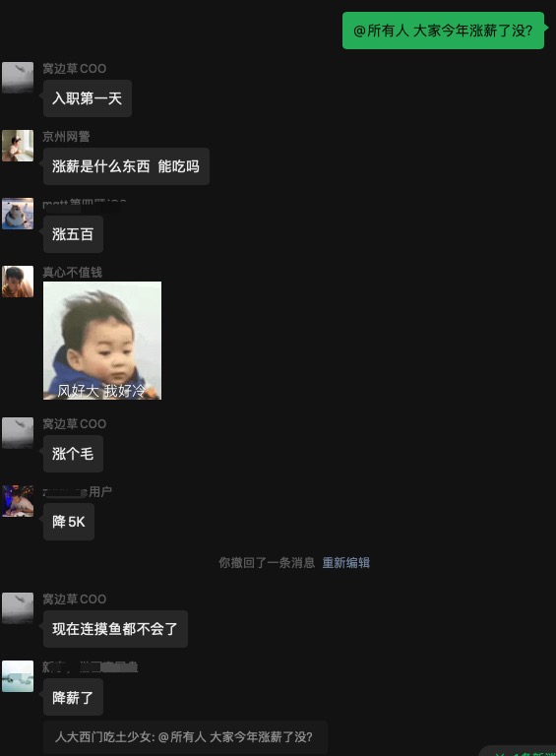
Task: Click 京州网警's avatar
Action: click(18, 146)
